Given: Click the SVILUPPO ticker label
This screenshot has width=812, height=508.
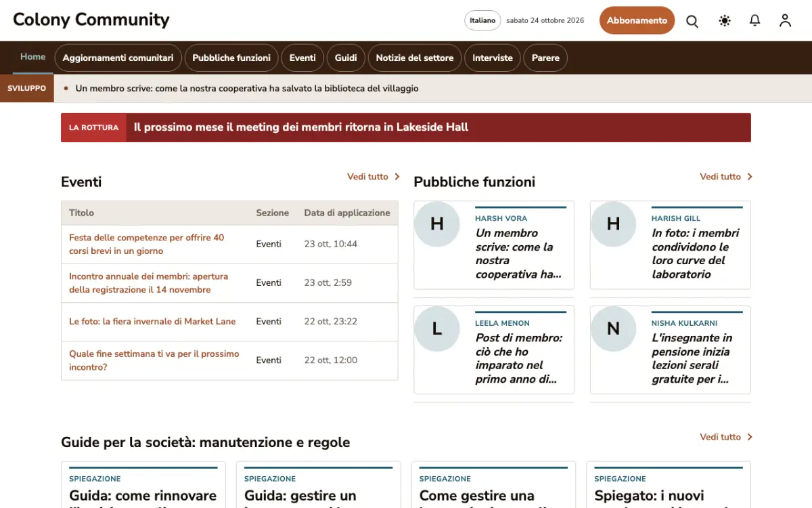Looking at the screenshot, I should 27,88.
